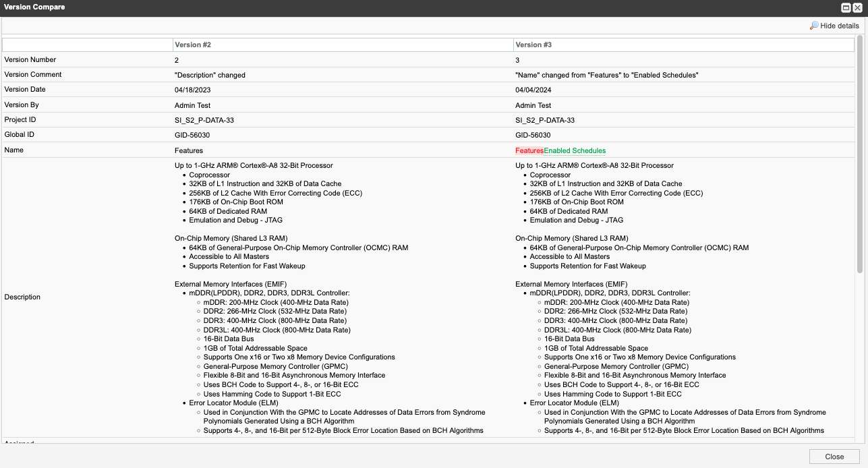Click the red highlighted Features text in Version #3
This screenshot has width=868, height=468.
pyautogui.click(x=529, y=151)
